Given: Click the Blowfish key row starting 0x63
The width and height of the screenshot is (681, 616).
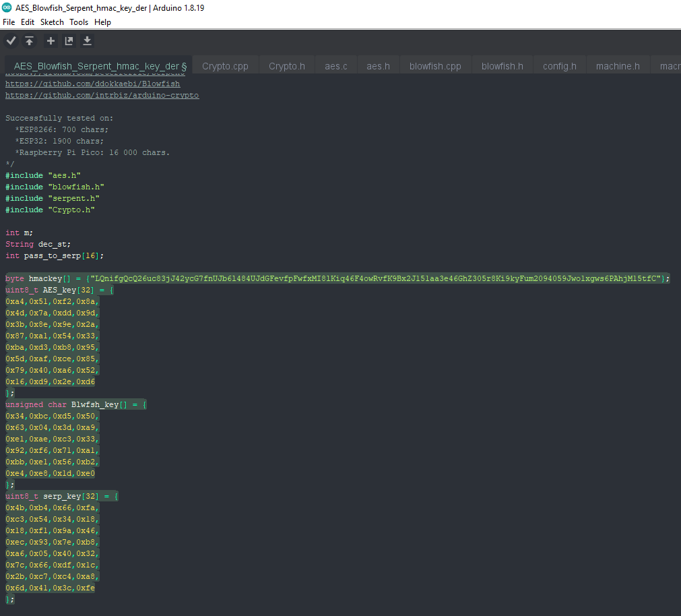Looking at the screenshot, I should click(x=52, y=427).
